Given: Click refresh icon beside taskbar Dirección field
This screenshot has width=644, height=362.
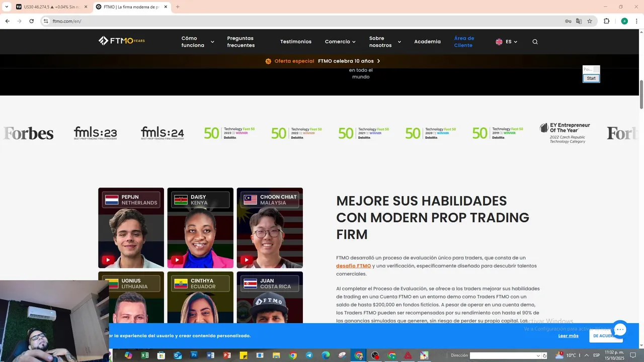Looking at the screenshot, I should pos(544,355).
